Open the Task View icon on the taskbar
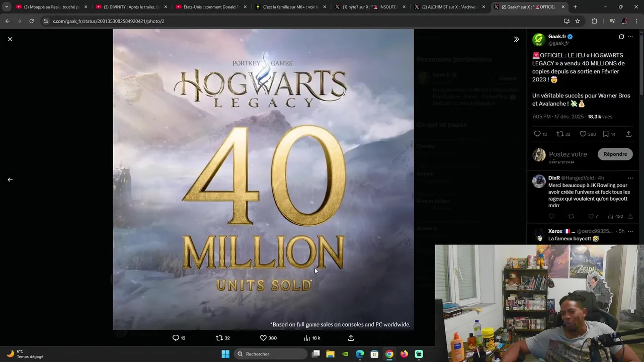 point(315,354)
